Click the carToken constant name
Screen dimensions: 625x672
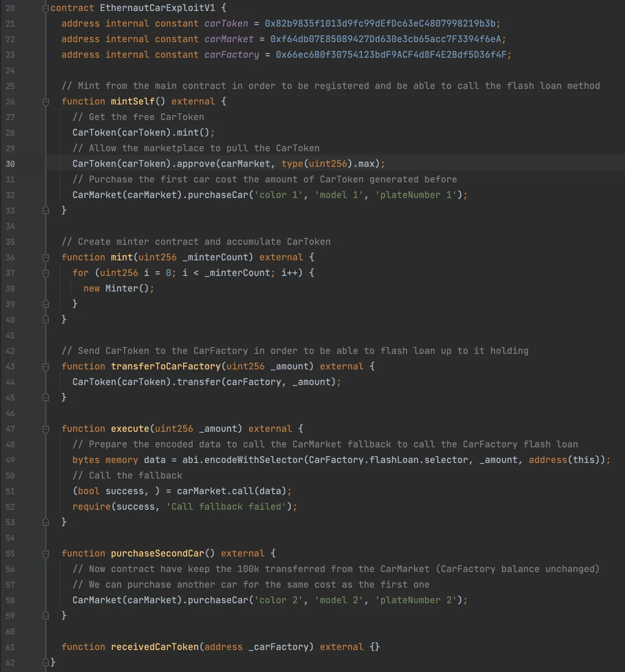click(226, 23)
